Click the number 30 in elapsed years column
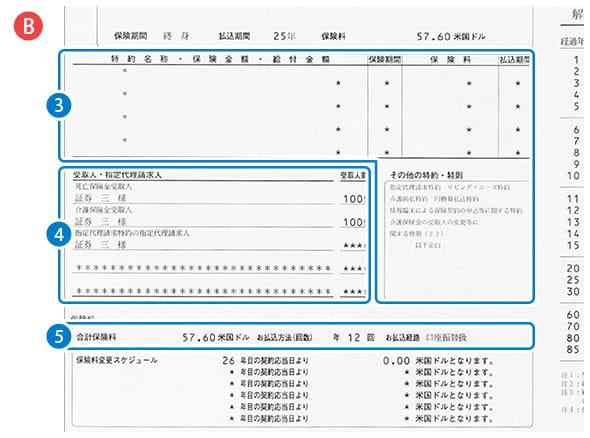 point(573,292)
